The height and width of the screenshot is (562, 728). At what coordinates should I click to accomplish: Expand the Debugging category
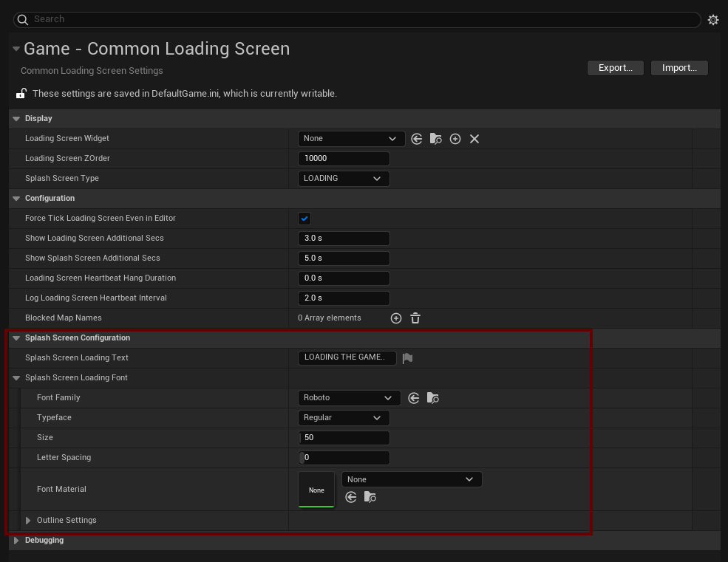tap(16, 541)
